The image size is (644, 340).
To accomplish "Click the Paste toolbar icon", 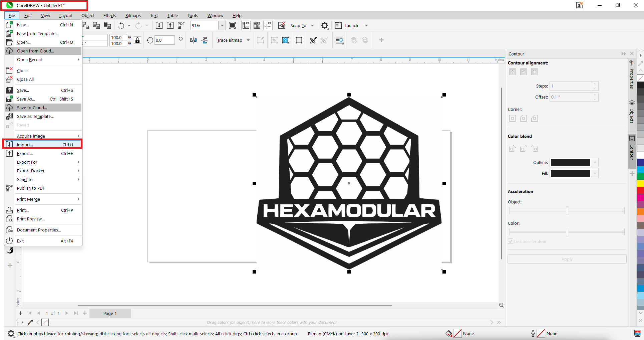I will coord(107,25).
